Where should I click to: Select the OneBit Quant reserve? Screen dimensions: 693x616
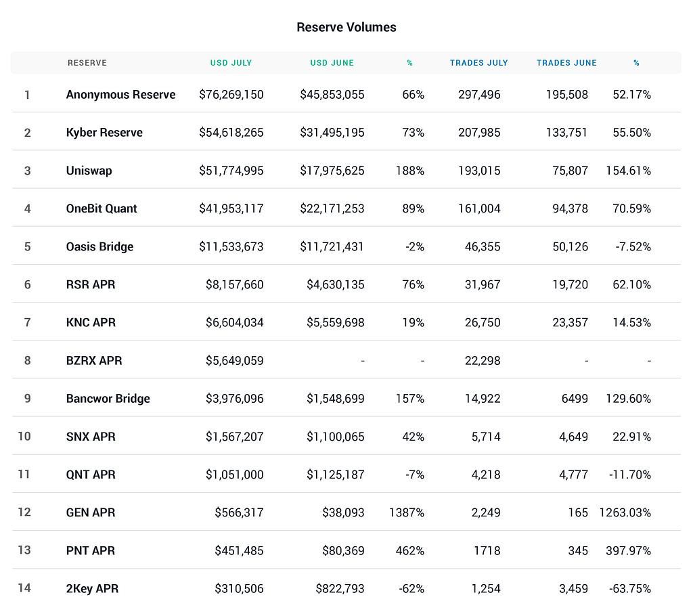click(102, 208)
